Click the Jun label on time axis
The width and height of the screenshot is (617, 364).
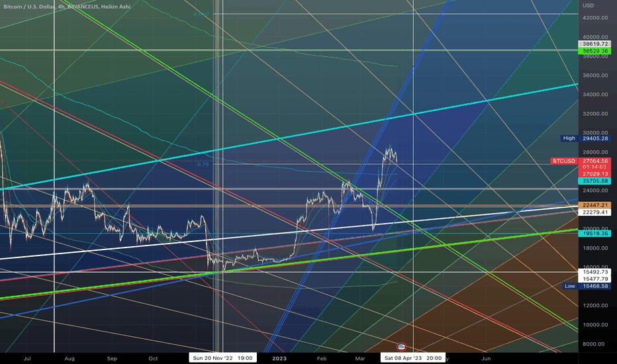point(486,359)
